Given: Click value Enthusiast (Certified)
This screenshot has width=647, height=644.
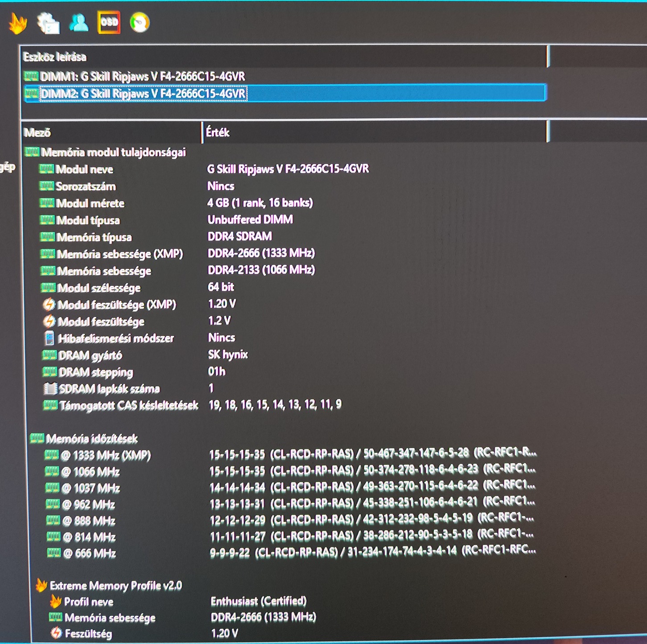Looking at the screenshot, I should click(259, 601).
